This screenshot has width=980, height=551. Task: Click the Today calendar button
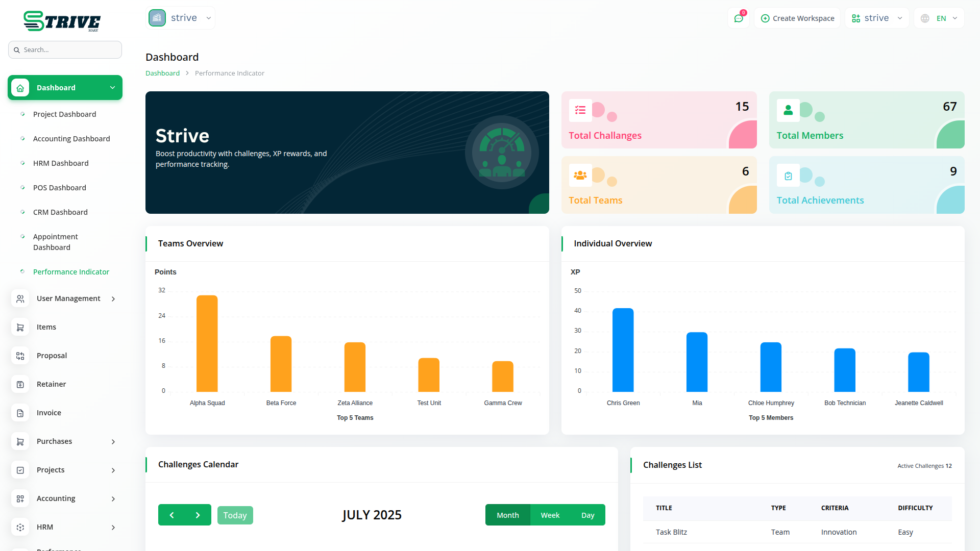click(235, 515)
